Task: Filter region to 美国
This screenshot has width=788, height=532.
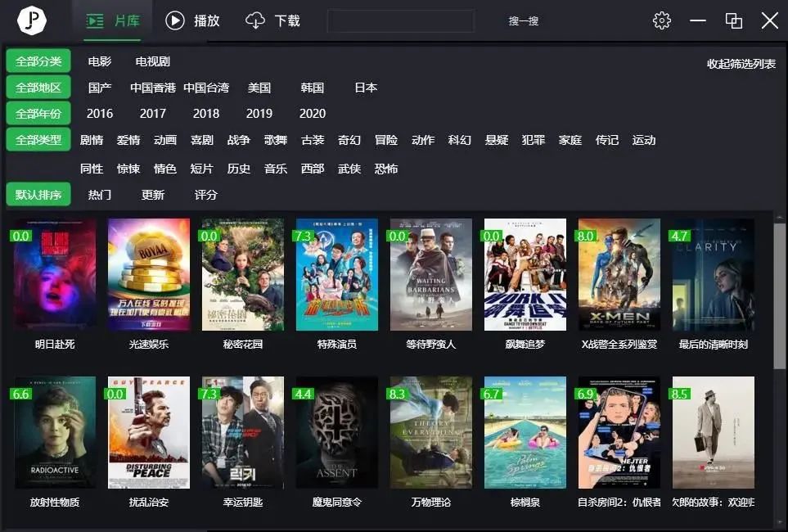Action: click(x=259, y=88)
